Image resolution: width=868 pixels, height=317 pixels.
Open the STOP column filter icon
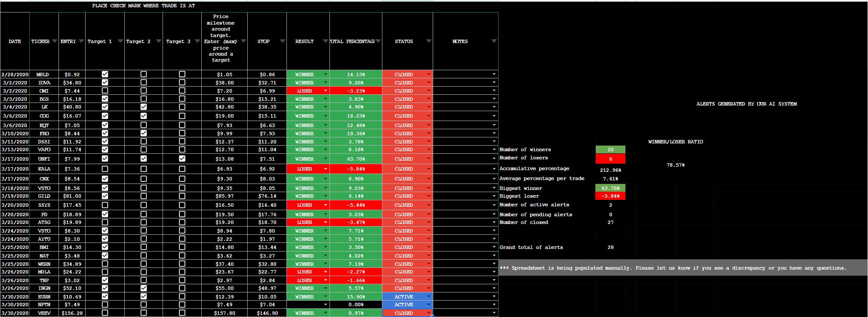tap(282, 41)
